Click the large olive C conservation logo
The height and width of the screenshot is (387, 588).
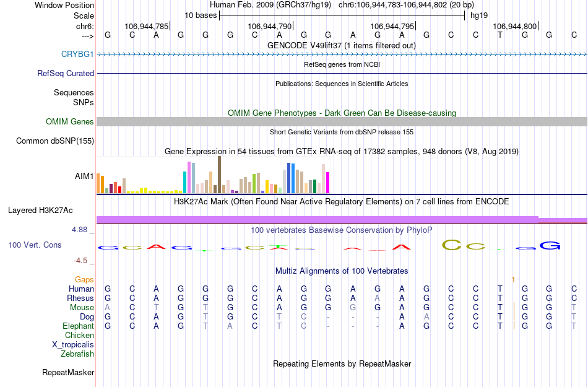pyautogui.click(x=451, y=245)
